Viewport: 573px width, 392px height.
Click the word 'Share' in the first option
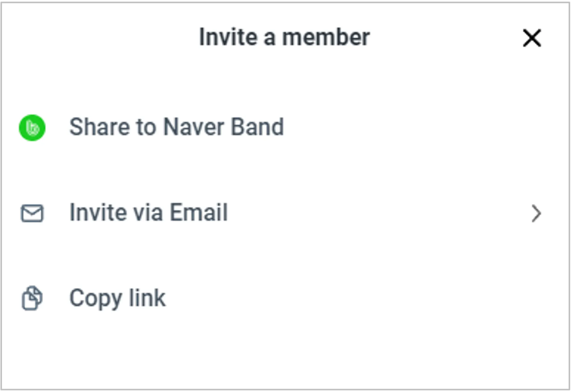click(x=100, y=127)
